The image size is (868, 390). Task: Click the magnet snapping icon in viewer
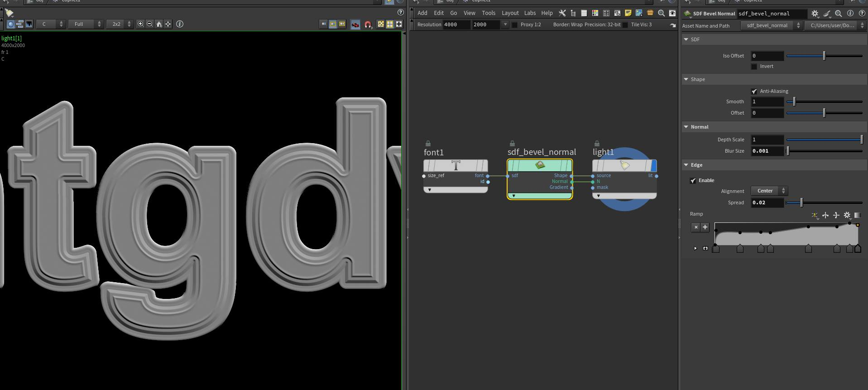point(368,24)
